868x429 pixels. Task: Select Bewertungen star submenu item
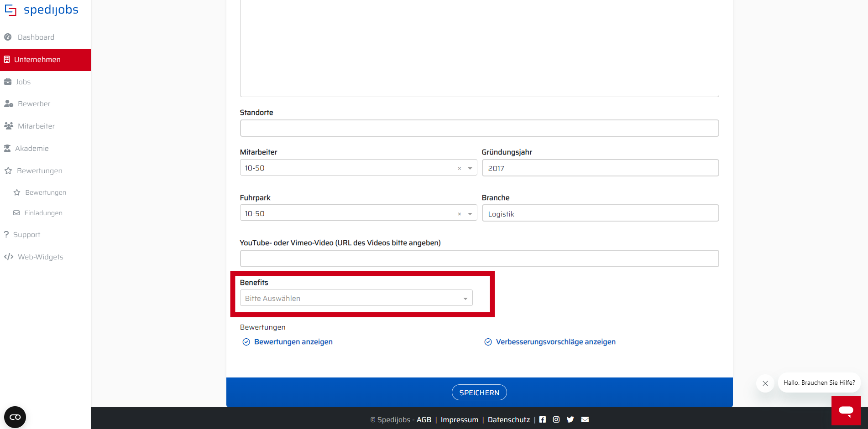pos(46,192)
